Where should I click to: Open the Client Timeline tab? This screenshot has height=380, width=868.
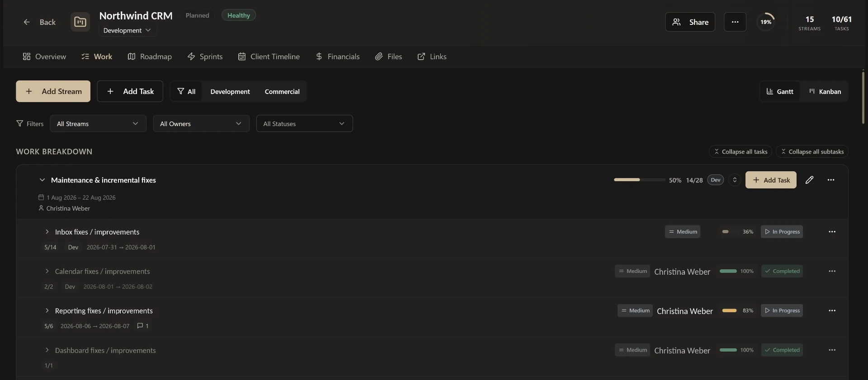pos(269,56)
